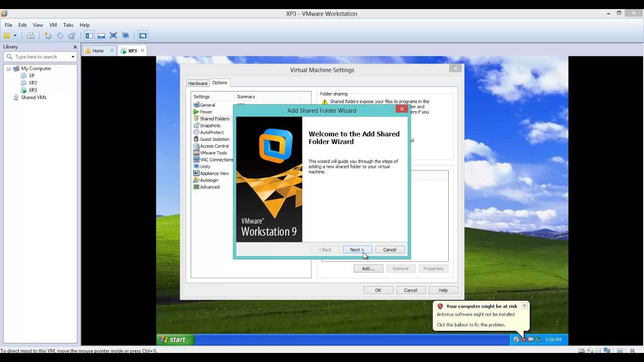Image resolution: width=644 pixels, height=362 pixels.
Task: Click the console view toolbar icon
Action: (143, 36)
